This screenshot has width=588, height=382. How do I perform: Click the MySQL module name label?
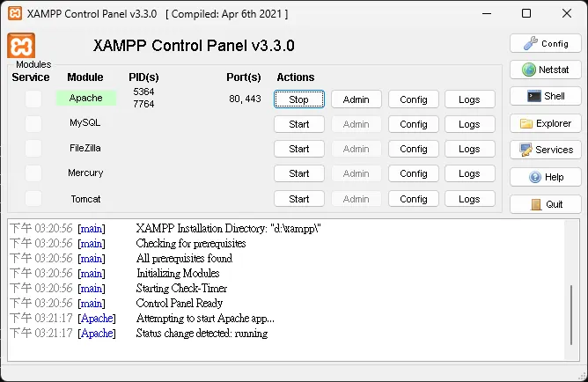pyautogui.click(x=85, y=122)
